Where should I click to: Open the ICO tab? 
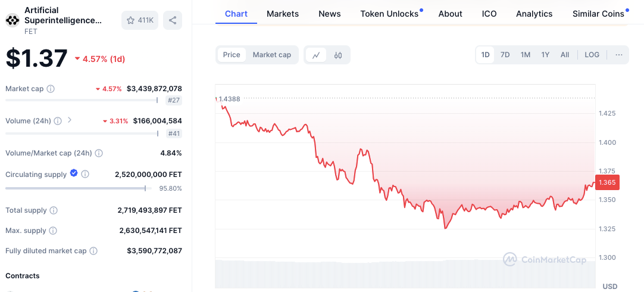pos(489,14)
